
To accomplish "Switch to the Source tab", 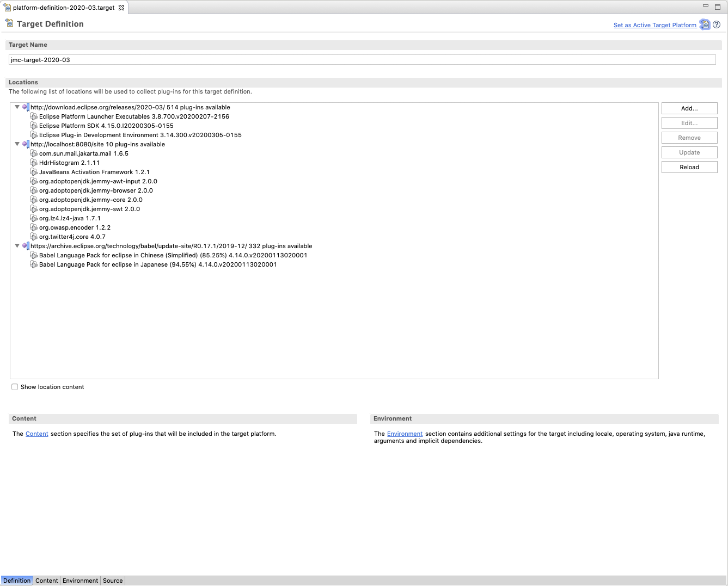I will tap(113, 581).
